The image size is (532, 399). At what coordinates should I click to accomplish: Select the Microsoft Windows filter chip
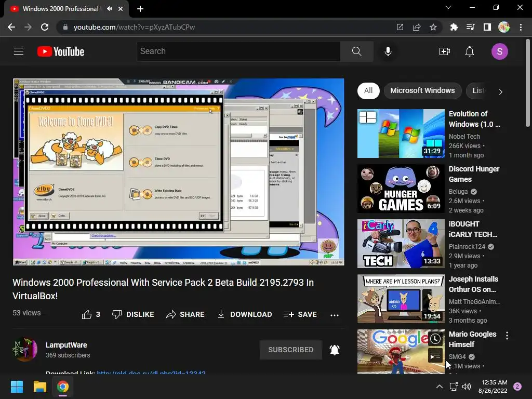422,90
